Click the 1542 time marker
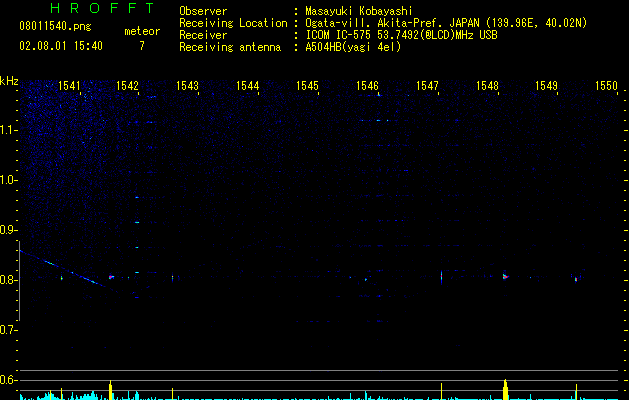 pos(127,86)
